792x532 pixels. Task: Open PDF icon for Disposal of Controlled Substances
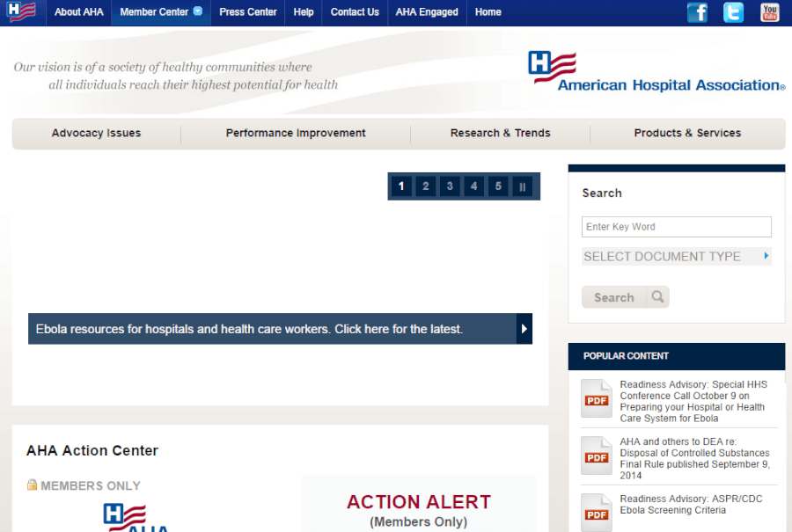click(x=597, y=455)
